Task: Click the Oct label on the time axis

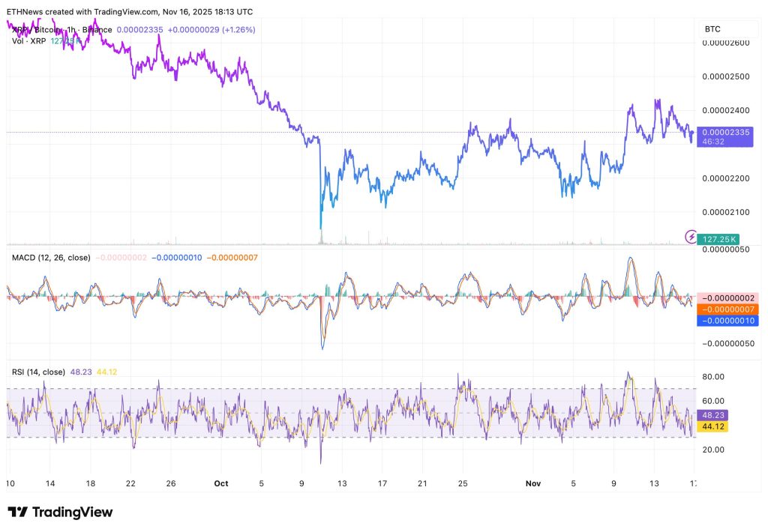Action: tap(221, 484)
